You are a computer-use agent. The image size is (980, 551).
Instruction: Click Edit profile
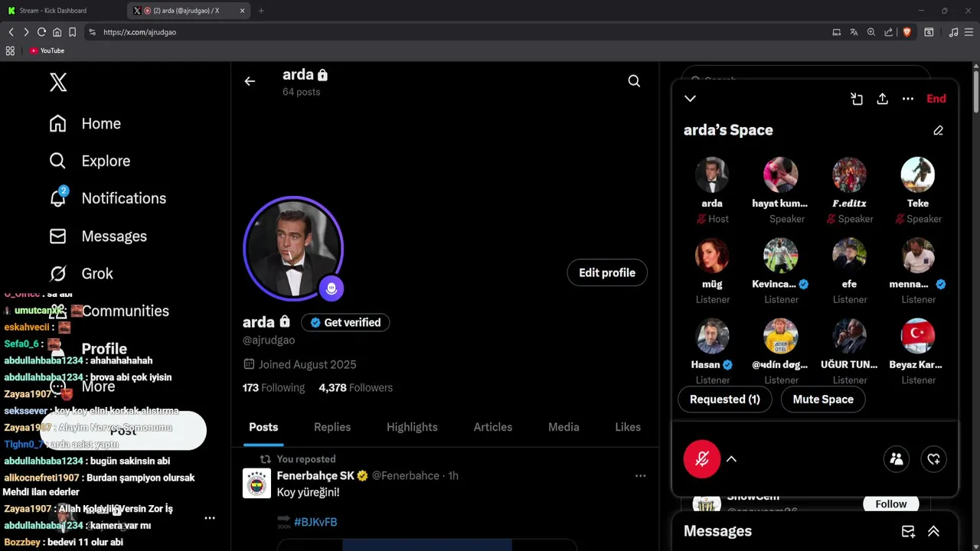point(607,272)
